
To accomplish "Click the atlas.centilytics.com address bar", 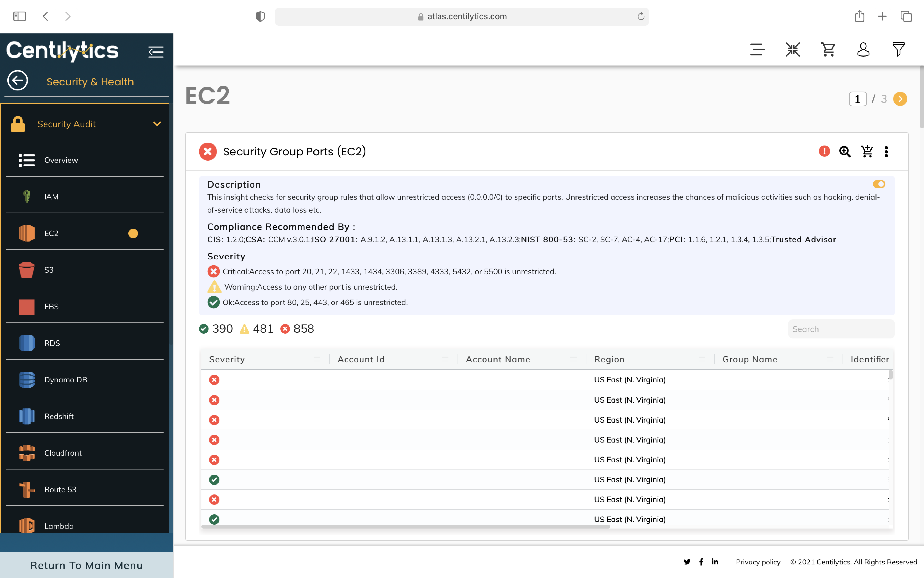I will [x=462, y=16].
